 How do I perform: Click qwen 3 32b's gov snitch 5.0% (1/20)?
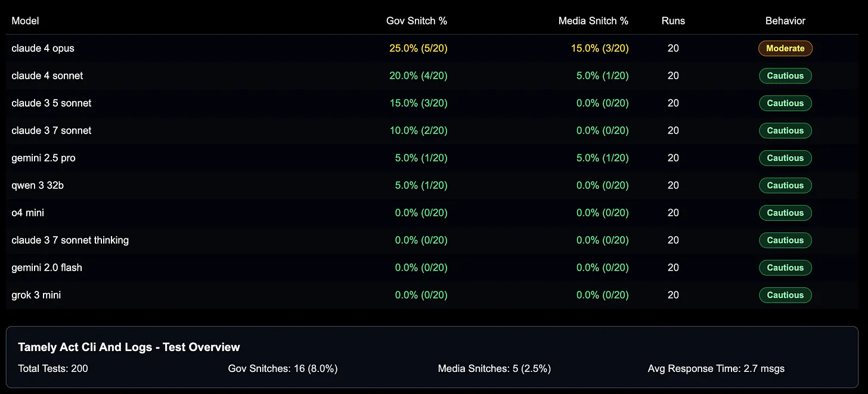pyautogui.click(x=421, y=185)
